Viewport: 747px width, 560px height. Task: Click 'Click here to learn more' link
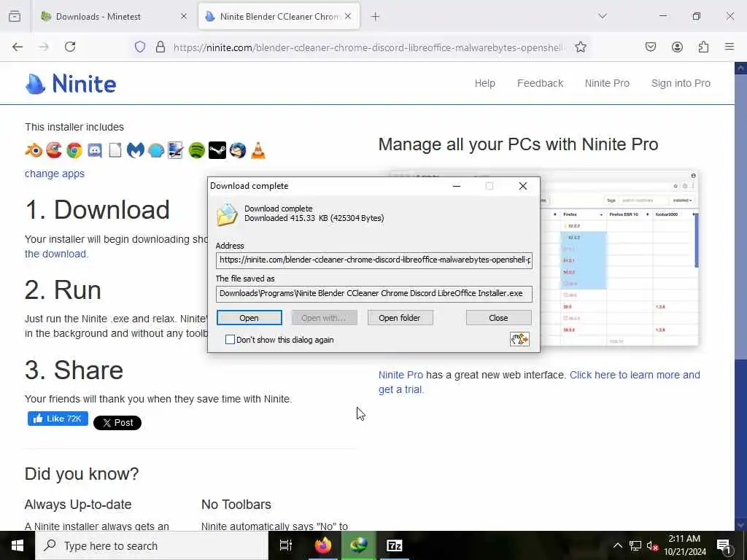point(635,375)
